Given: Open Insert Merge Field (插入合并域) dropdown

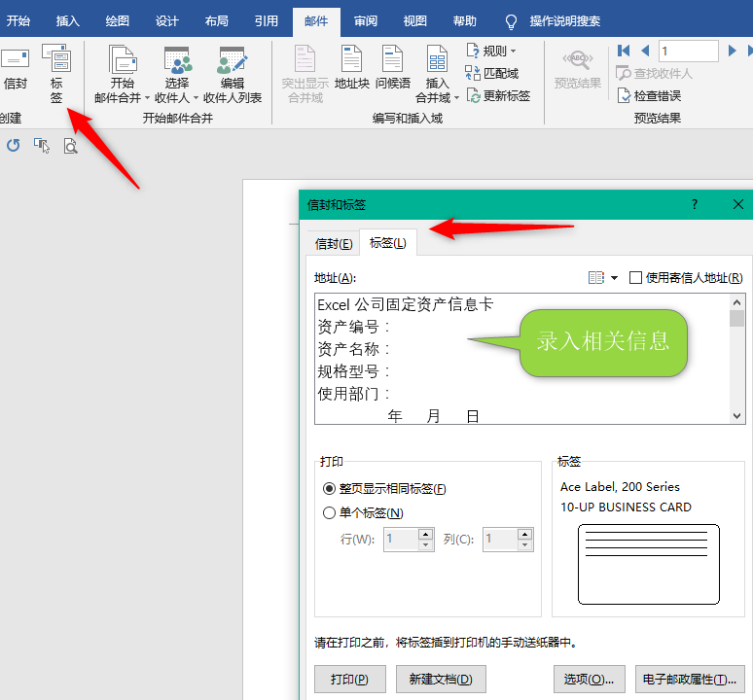Looking at the screenshot, I should (x=437, y=74).
